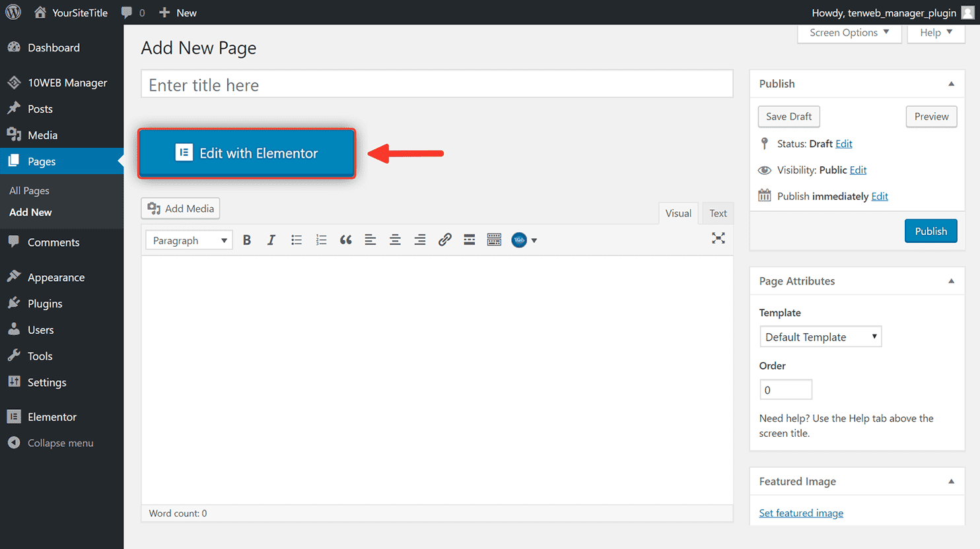Image resolution: width=980 pixels, height=549 pixels.
Task: Open dropdown arrow beside 10Web toolbar icon
Action: pyautogui.click(x=534, y=241)
